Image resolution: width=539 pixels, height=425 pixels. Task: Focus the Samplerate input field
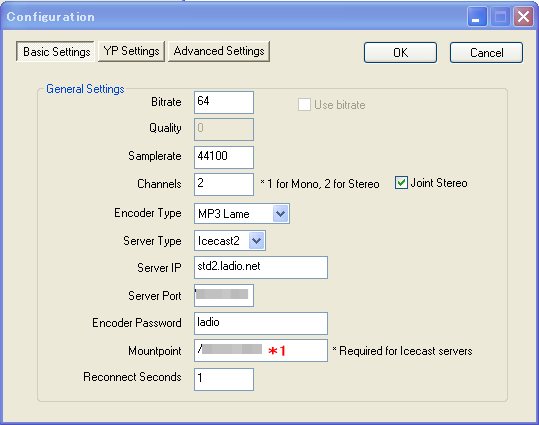224,157
